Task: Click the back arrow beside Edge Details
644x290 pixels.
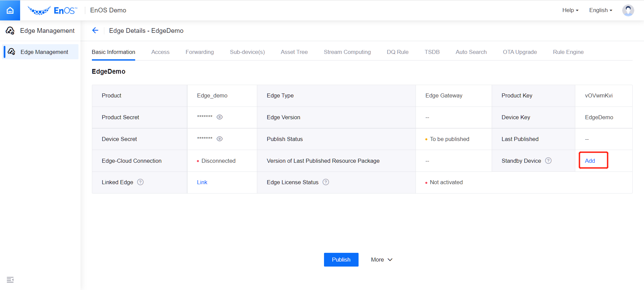Action: pyautogui.click(x=95, y=30)
